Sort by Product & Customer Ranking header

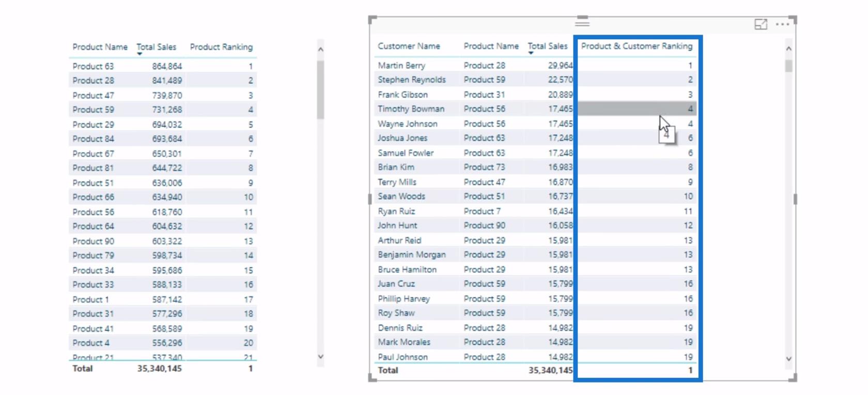pyautogui.click(x=637, y=46)
